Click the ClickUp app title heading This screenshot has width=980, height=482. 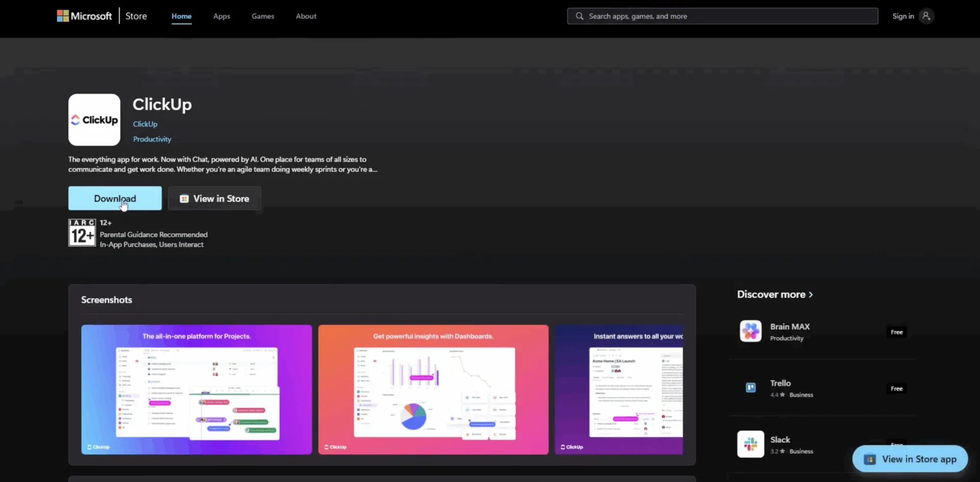tap(162, 104)
